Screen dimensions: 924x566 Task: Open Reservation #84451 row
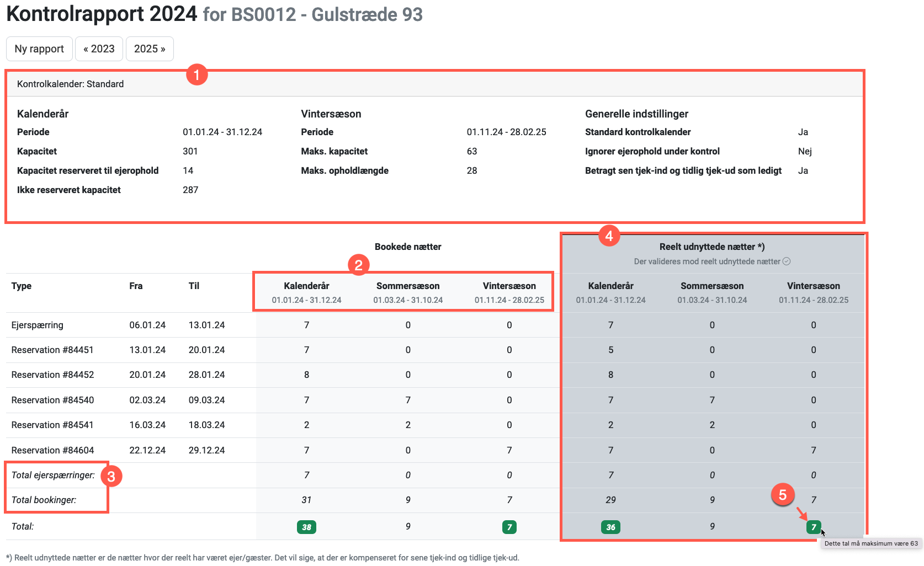(x=52, y=350)
